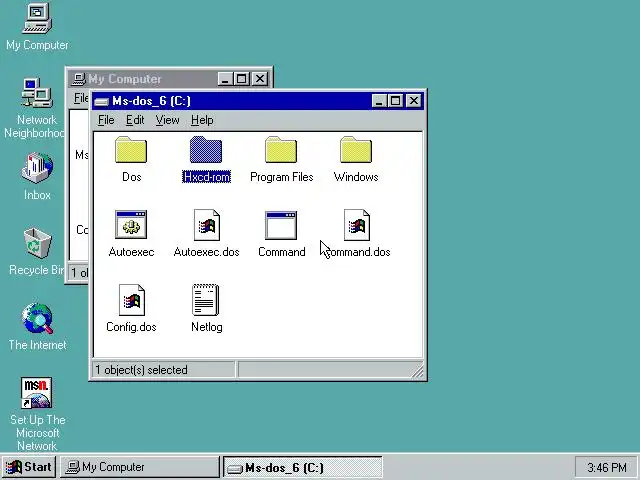Close the My Computer window

coord(260,78)
